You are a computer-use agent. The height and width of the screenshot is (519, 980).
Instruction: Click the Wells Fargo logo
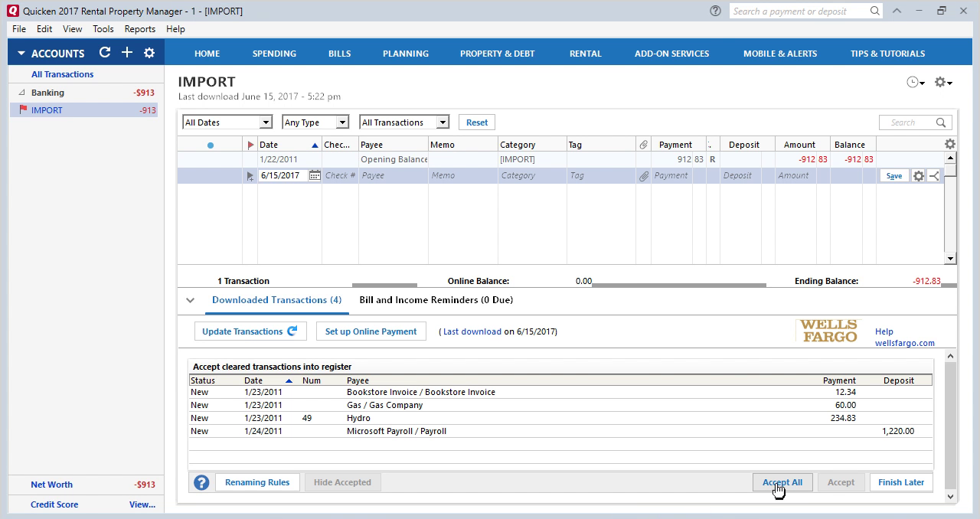pyautogui.click(x=829, y=331)
